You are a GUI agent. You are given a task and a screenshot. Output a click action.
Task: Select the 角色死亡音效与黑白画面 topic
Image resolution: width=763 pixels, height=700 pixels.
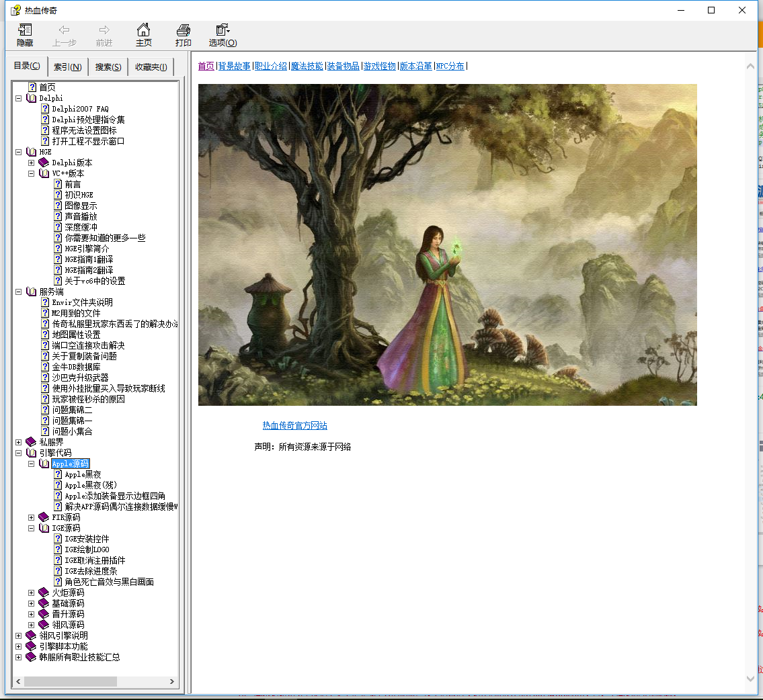point(110,581)
